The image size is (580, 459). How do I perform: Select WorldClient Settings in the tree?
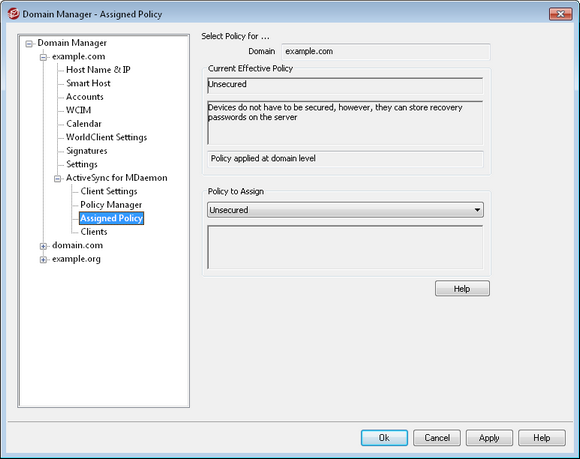point(107,137)
